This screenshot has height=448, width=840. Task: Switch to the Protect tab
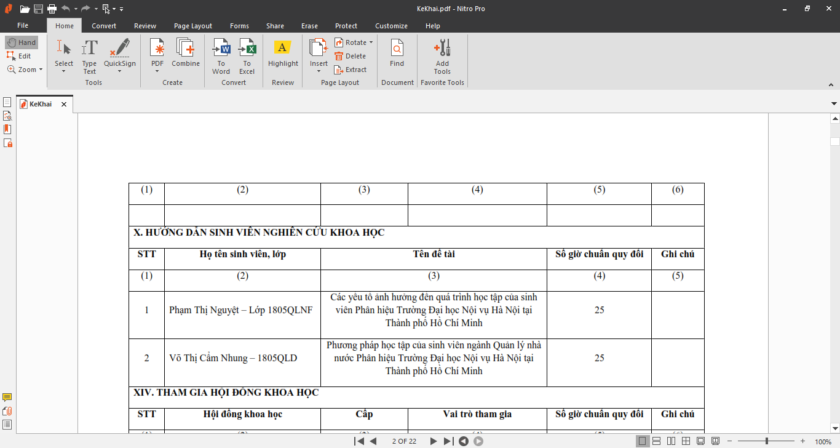point(346,26)
